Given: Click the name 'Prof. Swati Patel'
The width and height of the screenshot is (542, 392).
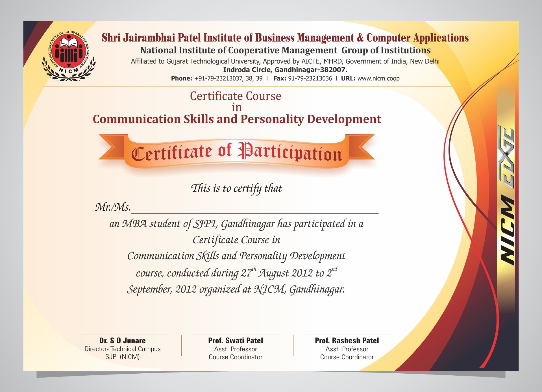Looking at the screenshot, I should [235, 341].
